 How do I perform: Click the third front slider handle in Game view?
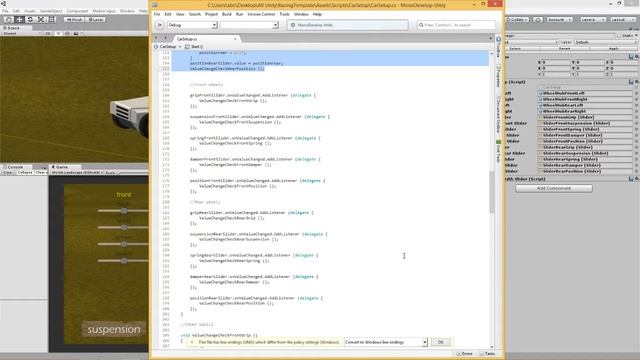pos(124,244)
